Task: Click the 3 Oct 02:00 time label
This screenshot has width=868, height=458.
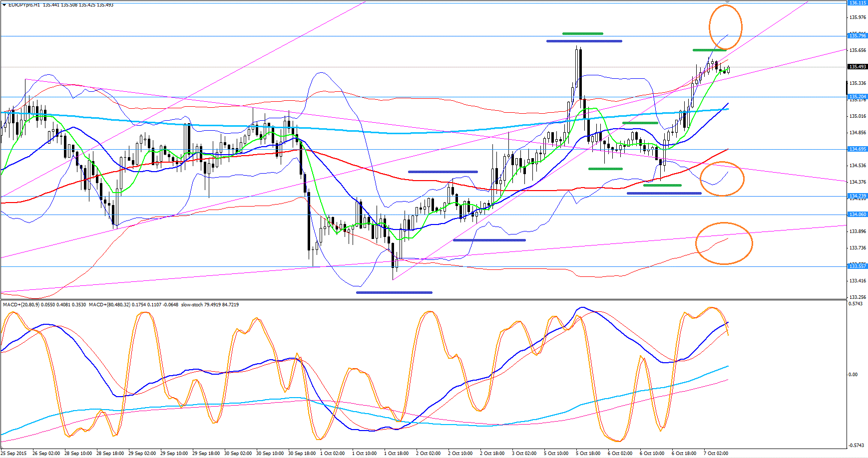Action: tap(524, 454)
